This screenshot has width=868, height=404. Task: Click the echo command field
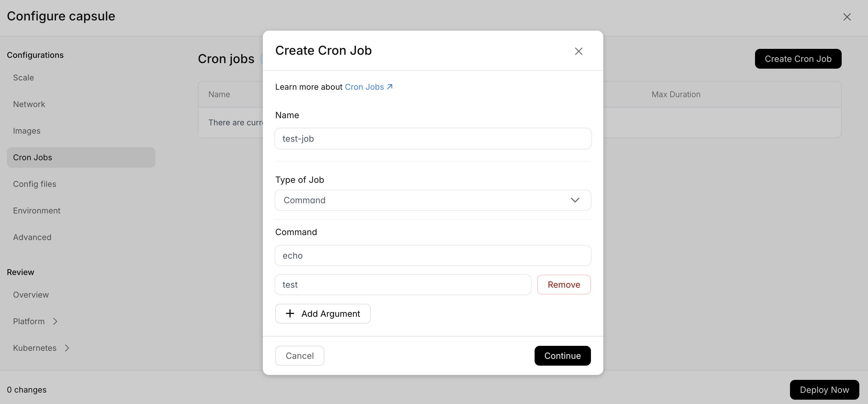(433, 256)
